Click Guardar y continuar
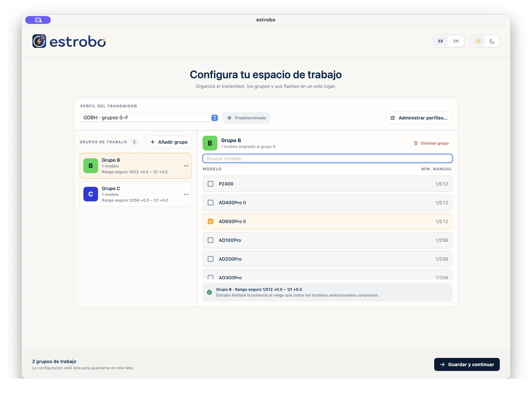This screenshot has width=532, height=407. (467, 364)
